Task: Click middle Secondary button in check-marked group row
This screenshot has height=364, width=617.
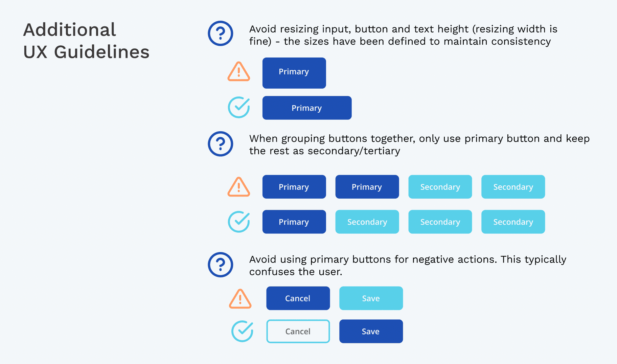Action: tap(440, 222)
